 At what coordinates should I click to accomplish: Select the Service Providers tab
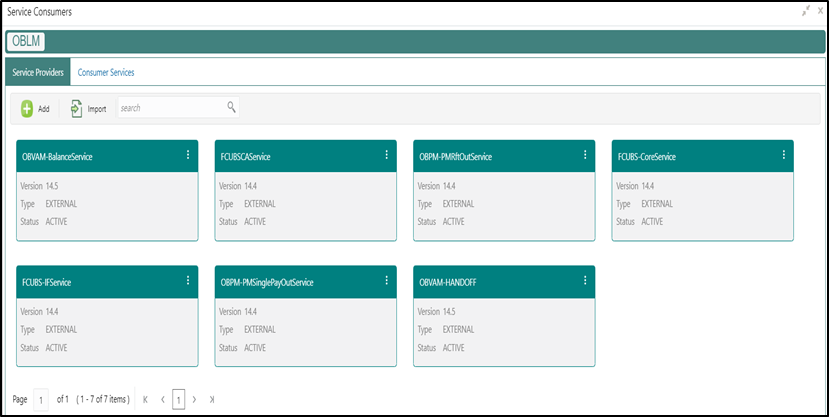click(38, 72)
